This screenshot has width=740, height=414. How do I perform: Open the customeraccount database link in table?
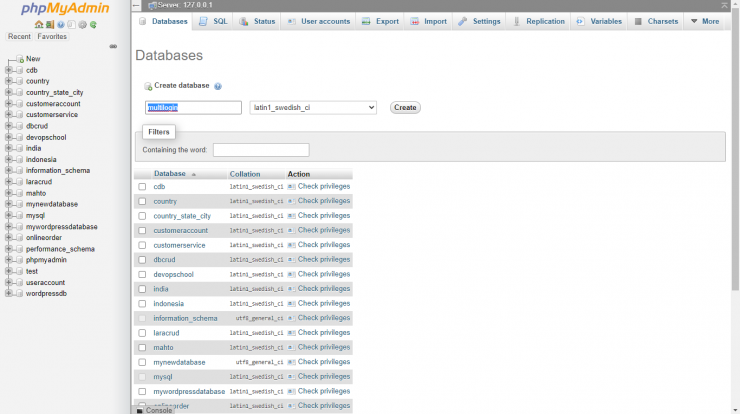pos(180,230)
